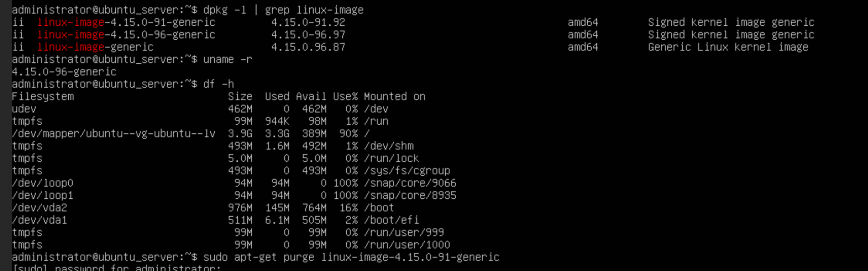This screenshot has width=868, height=271.
Task: Click the "Filesystem" column header
Action: coord(43,97)
